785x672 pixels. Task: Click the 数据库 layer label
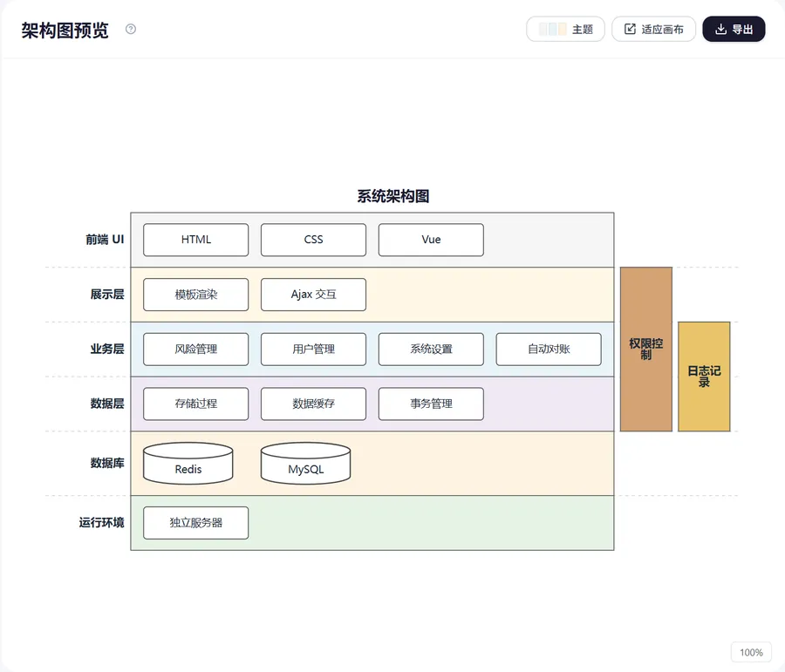(107, 464)
